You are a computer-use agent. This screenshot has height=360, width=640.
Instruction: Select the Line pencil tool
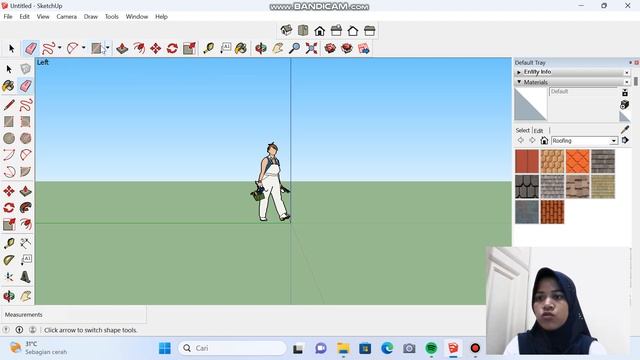9,105
